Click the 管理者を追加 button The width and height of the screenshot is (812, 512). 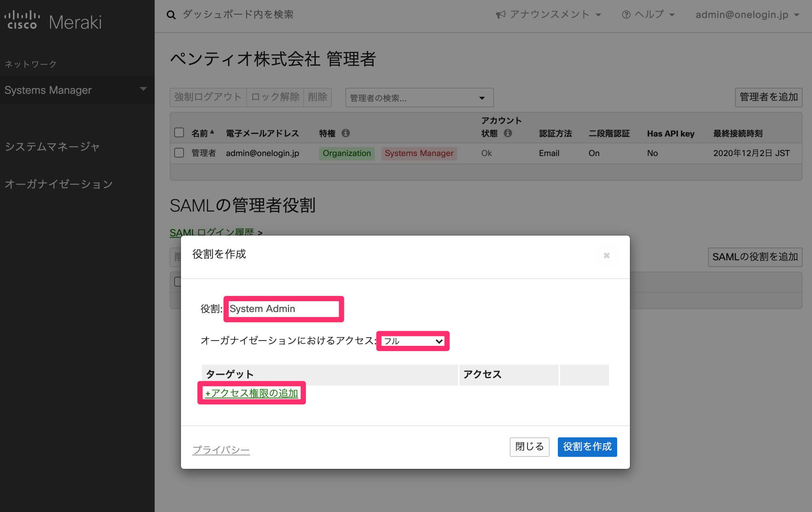click(x=768, y=97)
